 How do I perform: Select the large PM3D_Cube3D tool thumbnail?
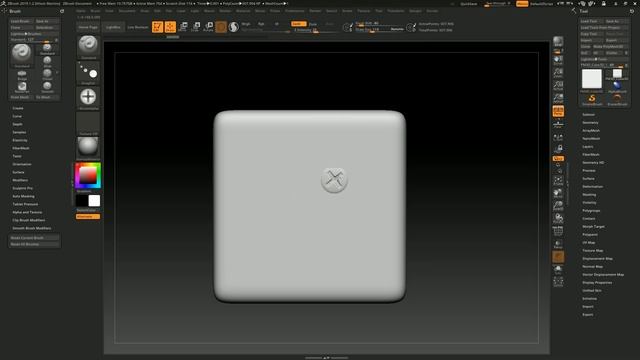[592, 79]
